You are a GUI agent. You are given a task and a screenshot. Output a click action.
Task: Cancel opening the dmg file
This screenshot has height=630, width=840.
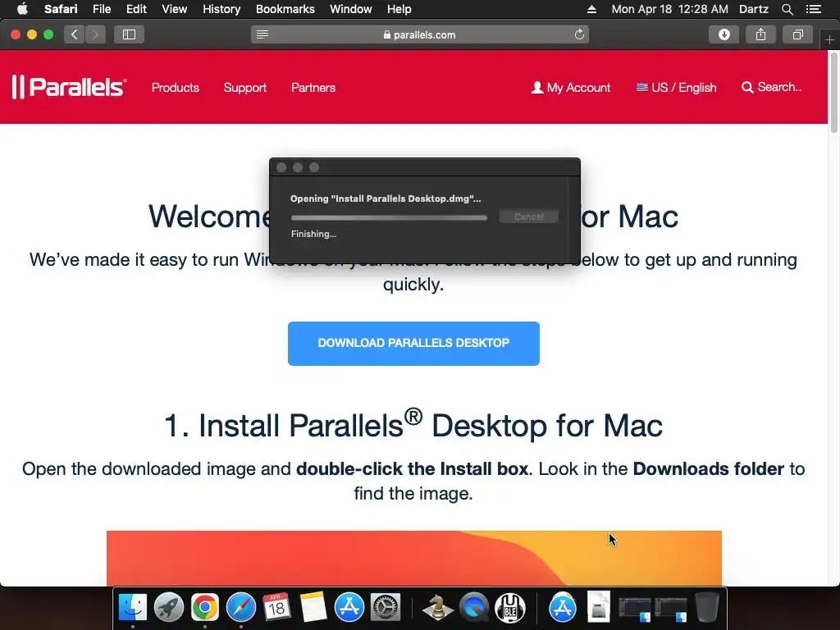529,217
